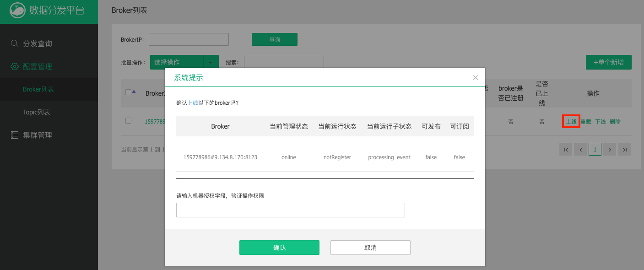Click the green 确认 button

pos(279,248)
